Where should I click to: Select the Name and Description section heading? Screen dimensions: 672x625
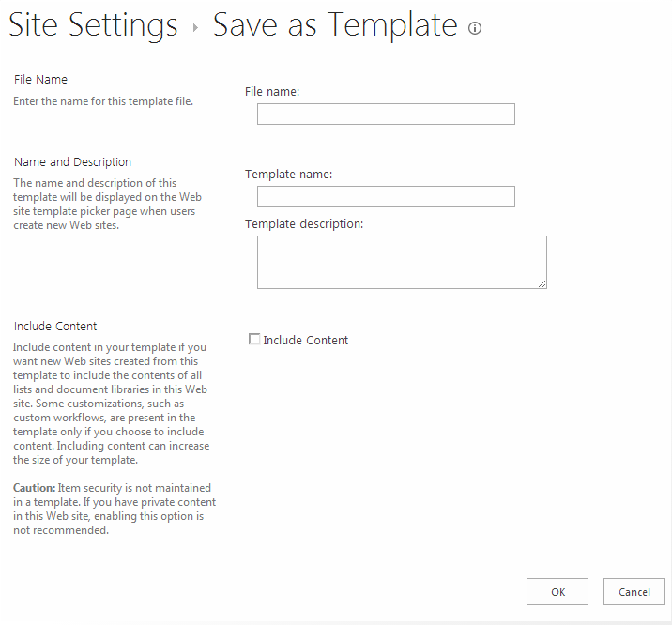click(x=73, y=162)
